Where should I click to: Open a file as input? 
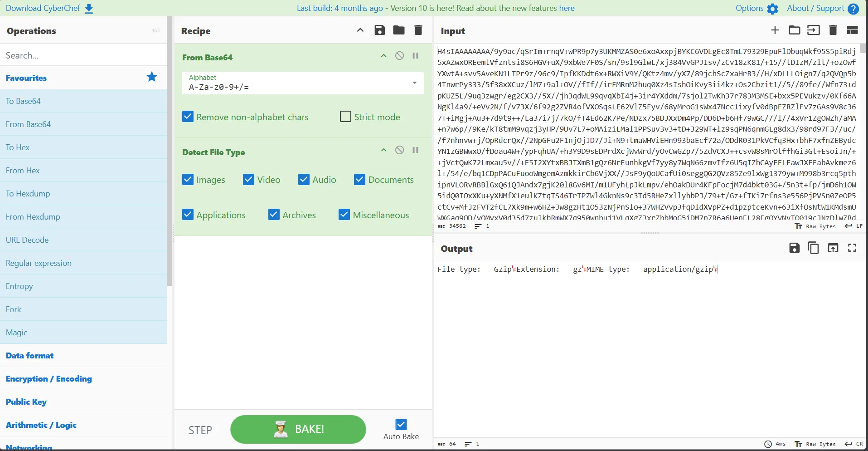(794, 30)
